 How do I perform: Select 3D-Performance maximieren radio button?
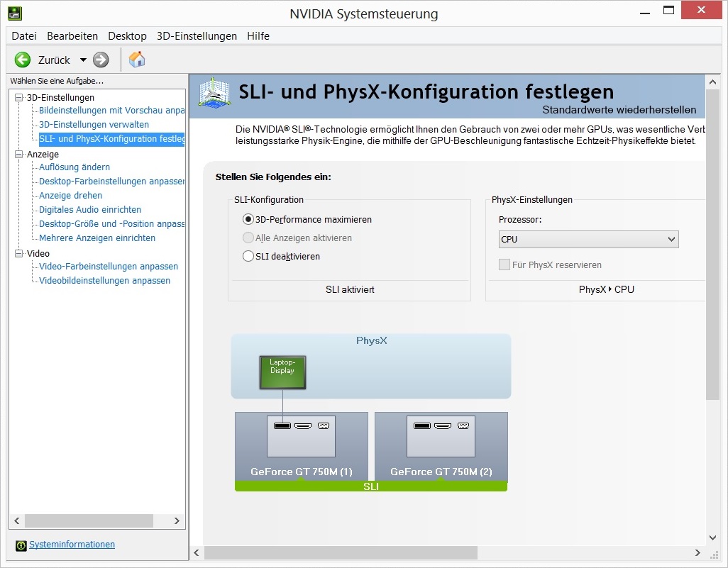248,219
